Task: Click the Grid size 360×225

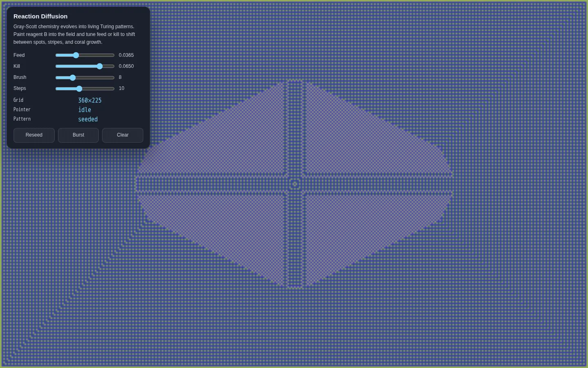Action: 90,100
